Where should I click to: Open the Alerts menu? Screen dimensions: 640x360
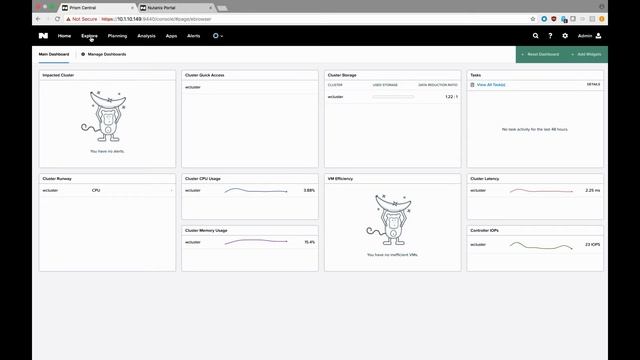coord(193,36)
